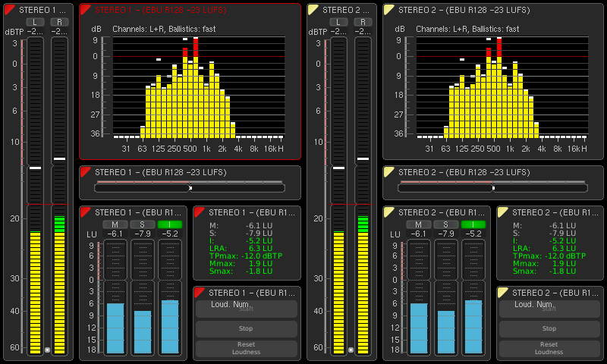The width and height of the screenshot is (607, 364).
Task: Click Reset Loudness button for STEREO 1
Action: click(x=246, y=348)
